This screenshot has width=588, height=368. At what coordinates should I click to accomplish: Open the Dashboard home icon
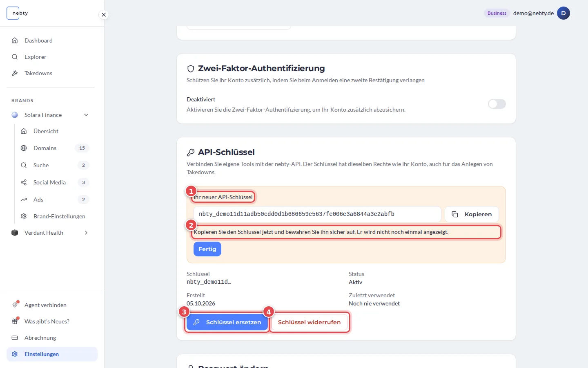[x=15, y=40]
